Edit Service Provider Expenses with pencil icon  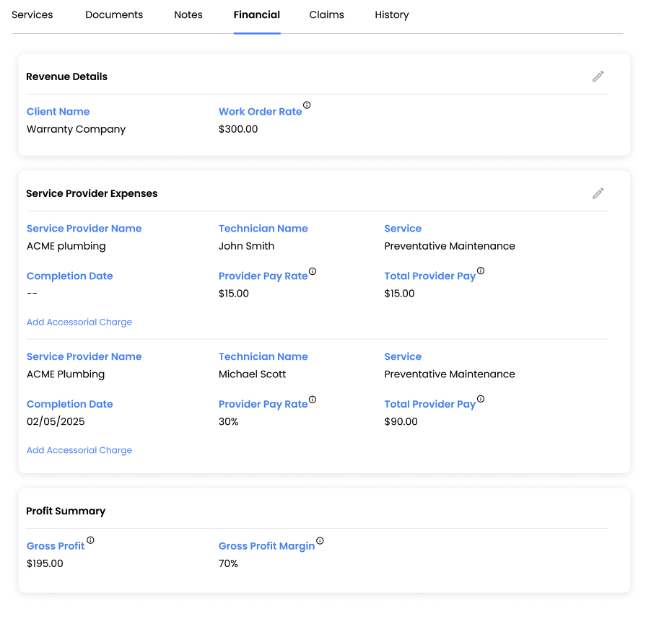(598, 193)
